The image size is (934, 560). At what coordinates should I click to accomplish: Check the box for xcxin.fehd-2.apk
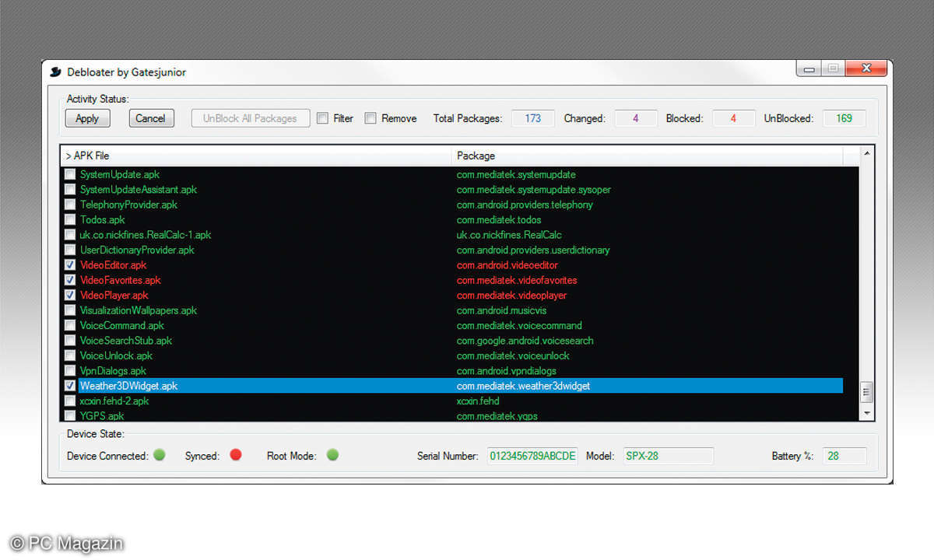[x=70, y=401]
